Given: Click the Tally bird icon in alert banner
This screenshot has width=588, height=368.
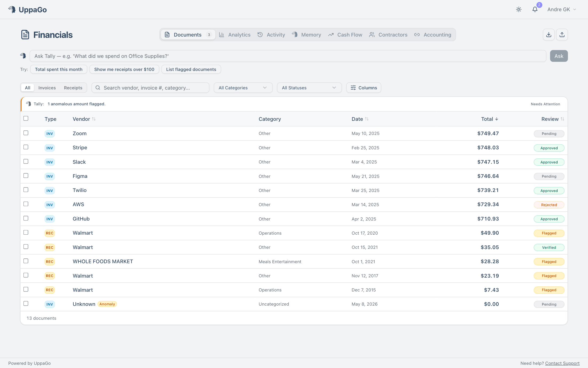Looking at the screenshot, I should 29,104.
